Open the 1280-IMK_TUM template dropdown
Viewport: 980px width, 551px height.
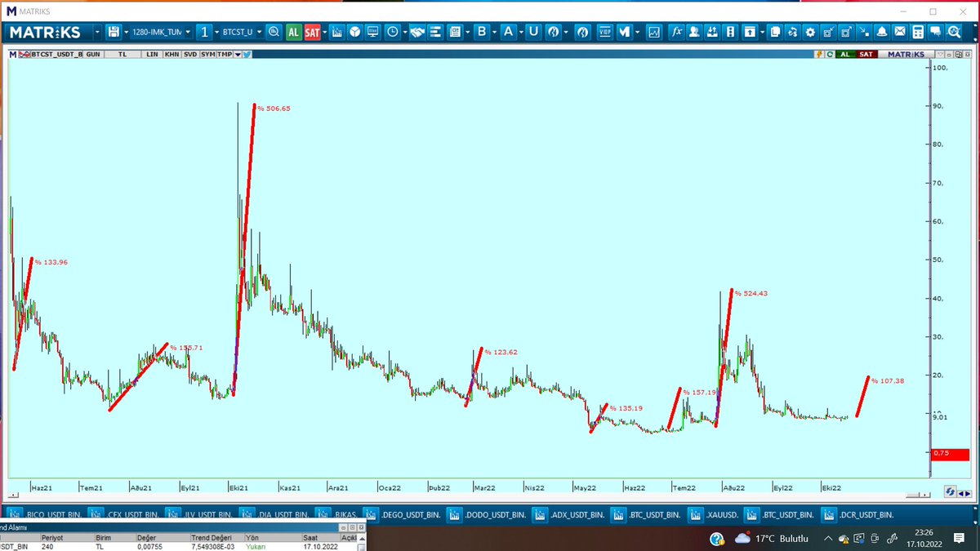(x=189, y=32)
